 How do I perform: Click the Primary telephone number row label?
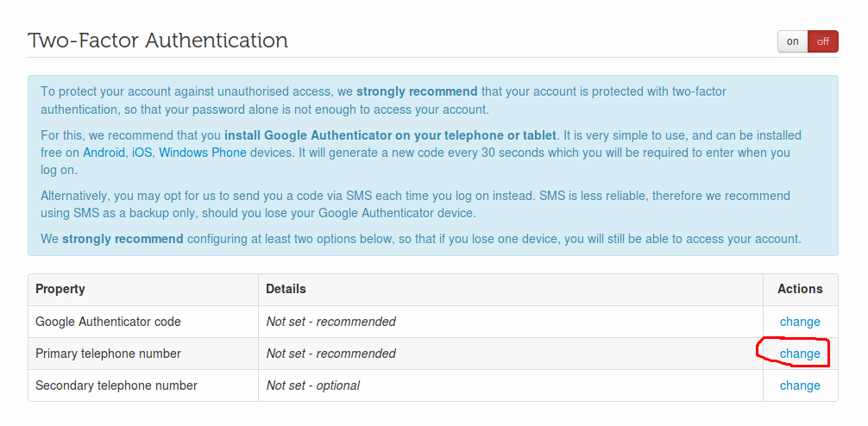(x=108, y=354)
